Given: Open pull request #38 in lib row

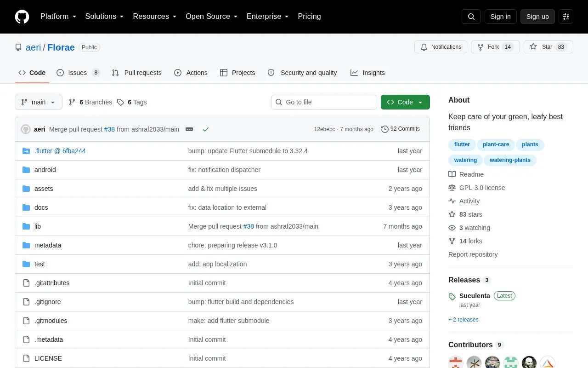Looking at the screenshot, I should tap(249, 226).
